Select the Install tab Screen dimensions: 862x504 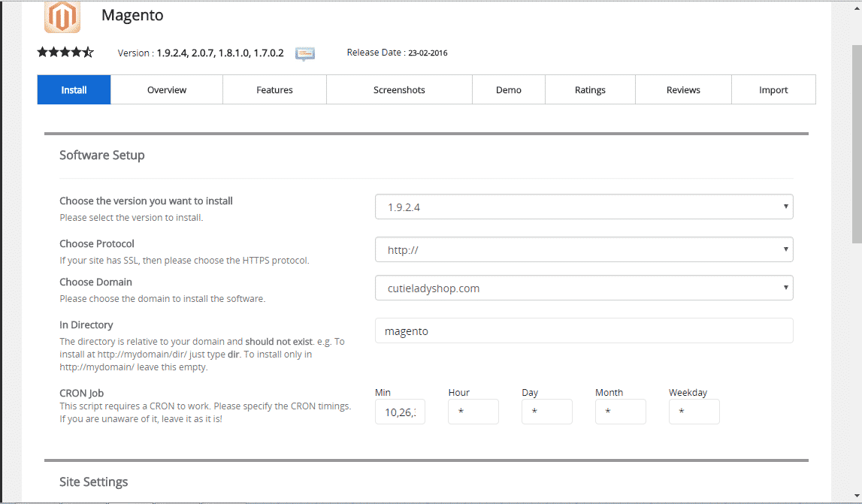74,89
